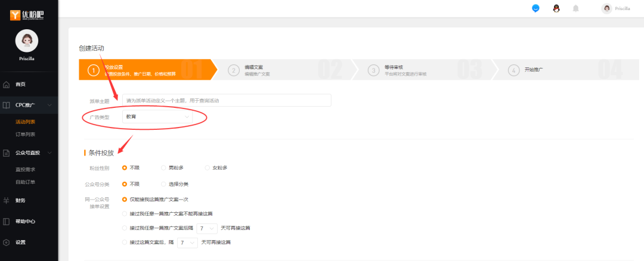Viewport: 644px width, 261px height.
Task: Open the Priscilla avatar in the sidebar
Action: pos(27,41)
